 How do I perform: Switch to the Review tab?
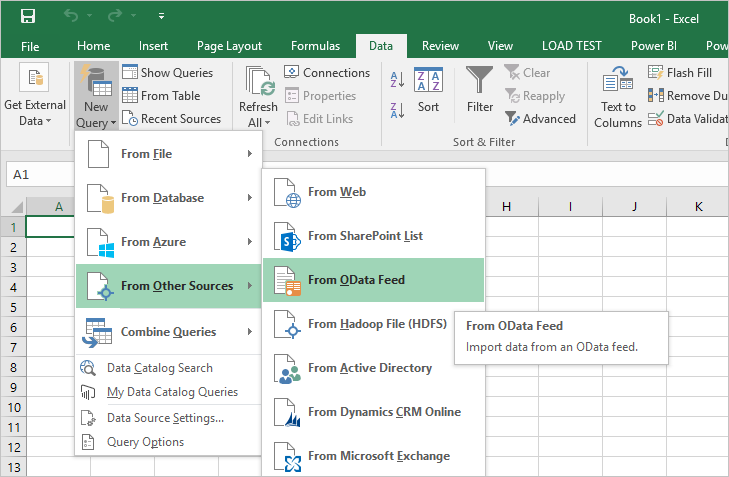(x=440, y=46)
